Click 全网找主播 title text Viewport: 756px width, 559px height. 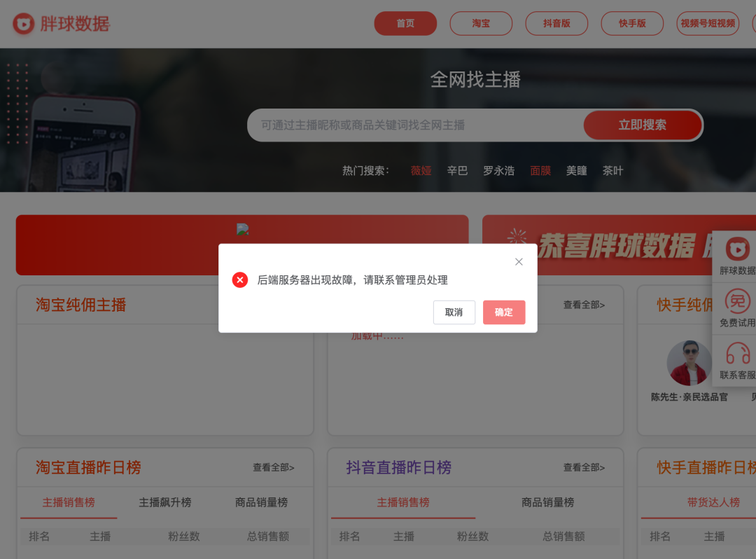475,80
